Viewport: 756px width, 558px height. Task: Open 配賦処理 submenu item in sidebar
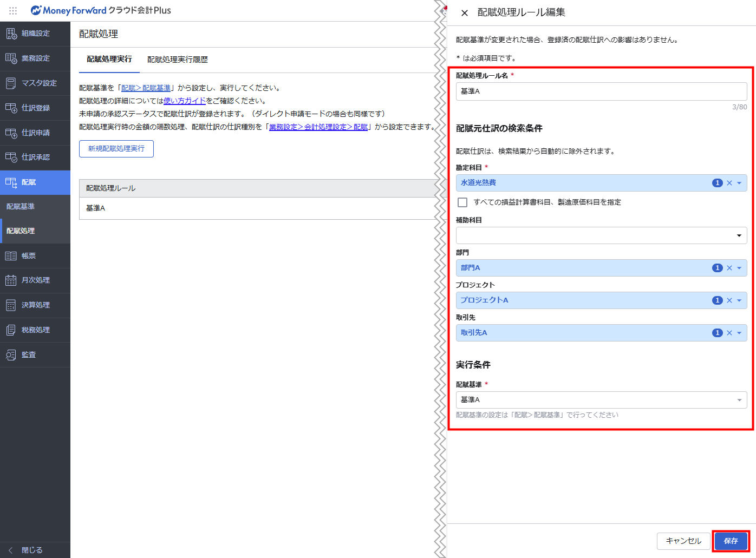click(x=35, y=231)
